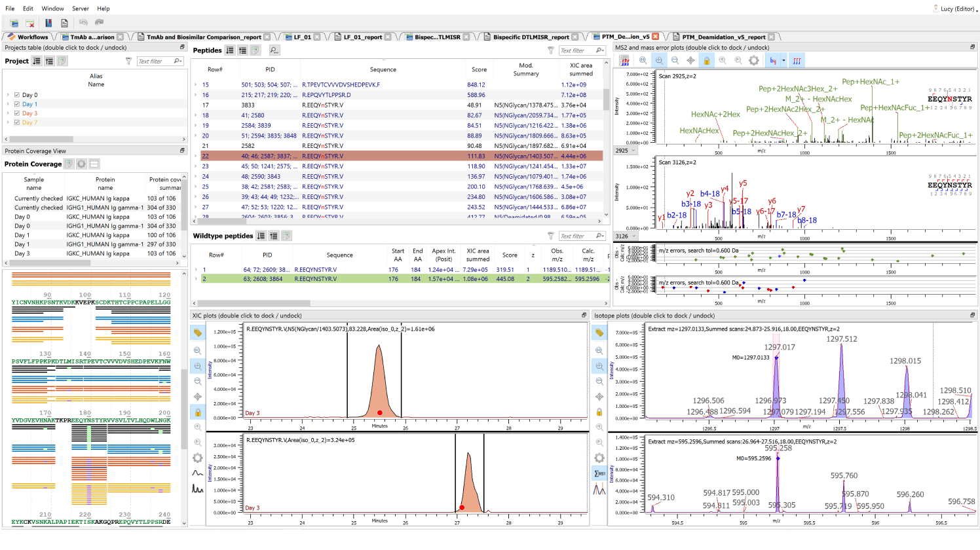Screen dimensions: 980x550
Task: Click the Score column header in Peptides table
Action: click(479, 69)
